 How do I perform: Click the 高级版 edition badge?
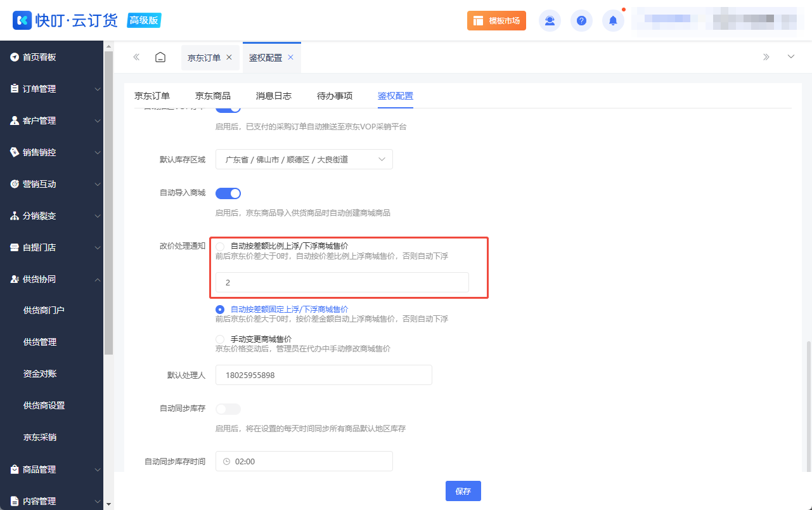(145, 20)
